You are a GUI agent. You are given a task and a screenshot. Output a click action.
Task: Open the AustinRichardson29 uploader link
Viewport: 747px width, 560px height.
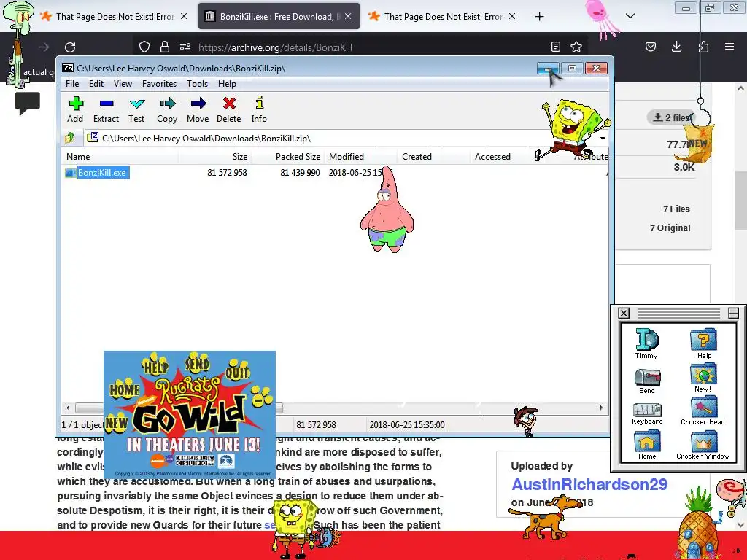pyautogui.click(x=589, y=484)
